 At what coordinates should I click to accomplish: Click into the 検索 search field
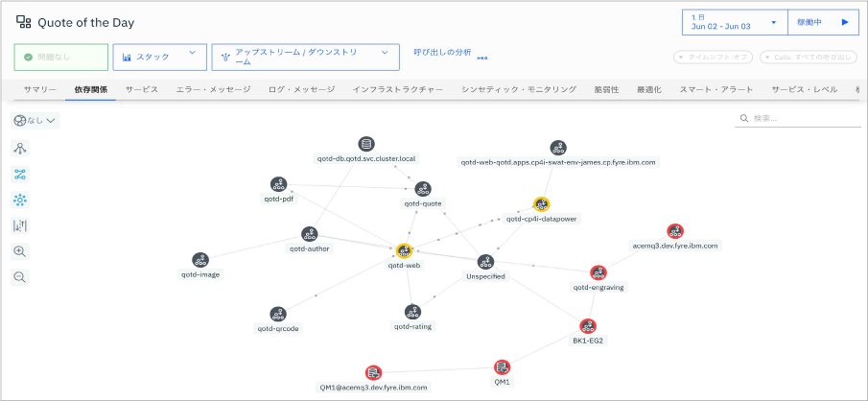[798, 119]
